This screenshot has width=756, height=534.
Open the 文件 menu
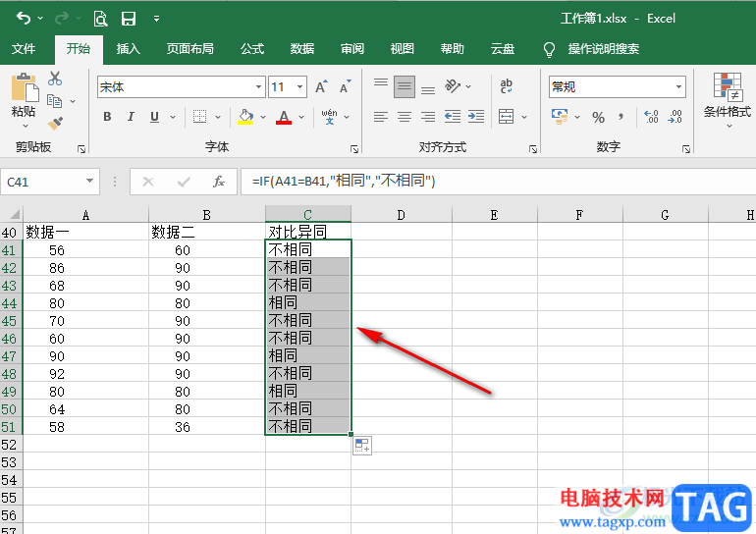[x=24, y=49]
